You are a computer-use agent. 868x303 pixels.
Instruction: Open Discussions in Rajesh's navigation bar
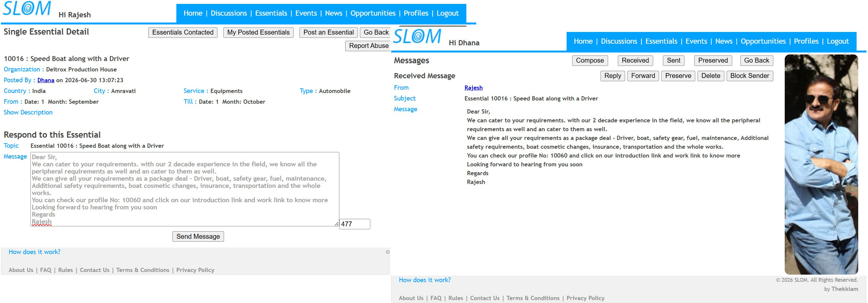tap(229, 13)
